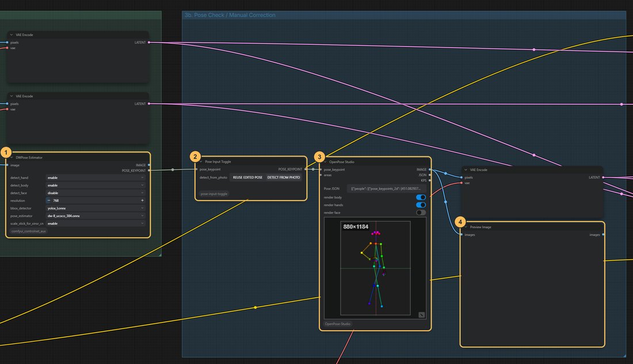
Task: Click POSE_KEYPOINT output port on DWPose Estimator
Action: click(x=149, y=170)
